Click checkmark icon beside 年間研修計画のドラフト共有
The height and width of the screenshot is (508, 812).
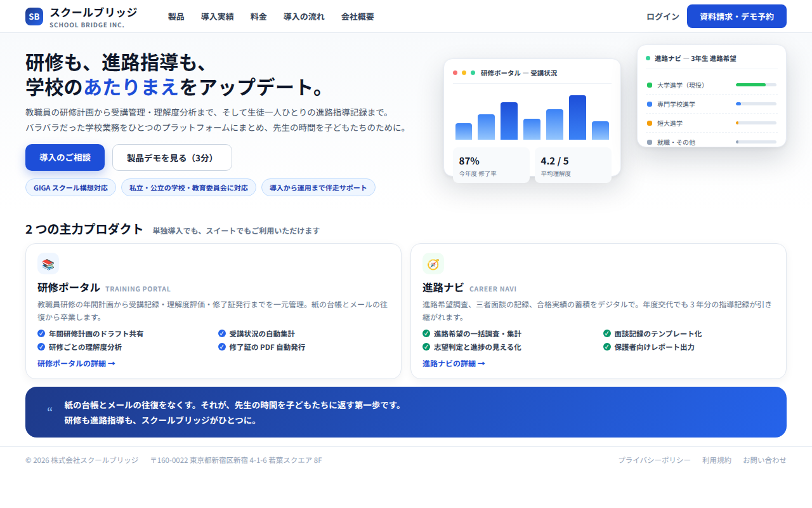(41, 333)
